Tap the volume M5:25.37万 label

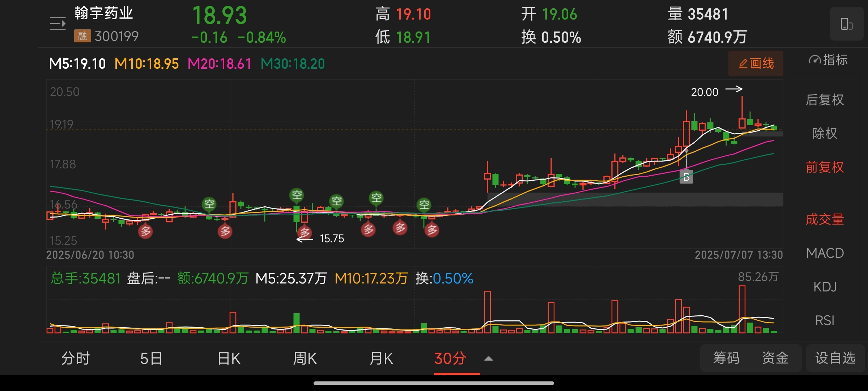[x=291, y=278]
